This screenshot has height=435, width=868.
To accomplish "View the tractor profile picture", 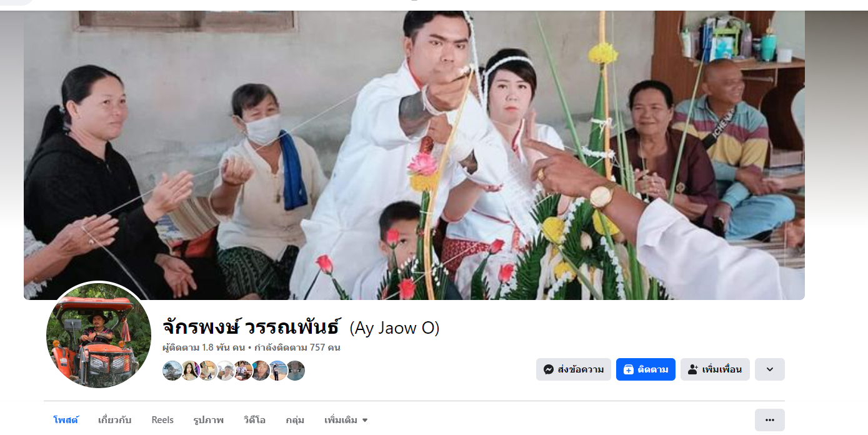I will pos(99,335).
